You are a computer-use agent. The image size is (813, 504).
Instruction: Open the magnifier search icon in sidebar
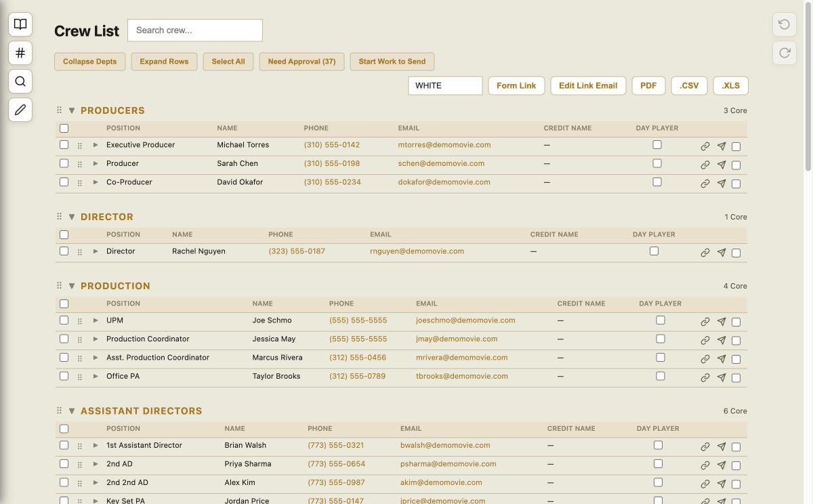(20, 81)
